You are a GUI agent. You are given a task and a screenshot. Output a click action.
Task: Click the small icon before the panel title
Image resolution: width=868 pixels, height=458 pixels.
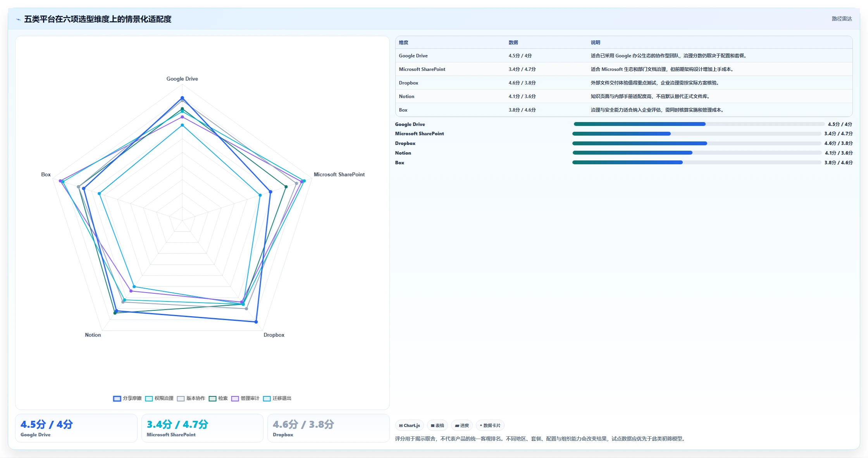(x=18, y=19)
